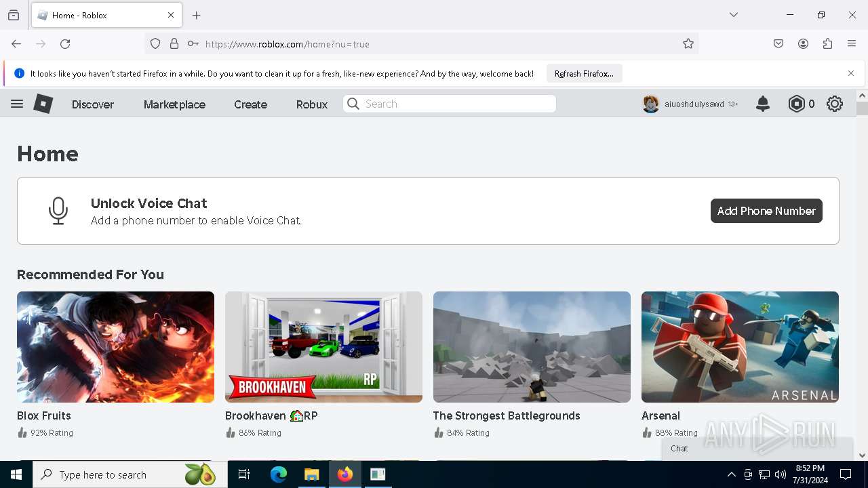
Task: Dismiss the Firefox refresh notification bar
Action: tap(851, 73)
